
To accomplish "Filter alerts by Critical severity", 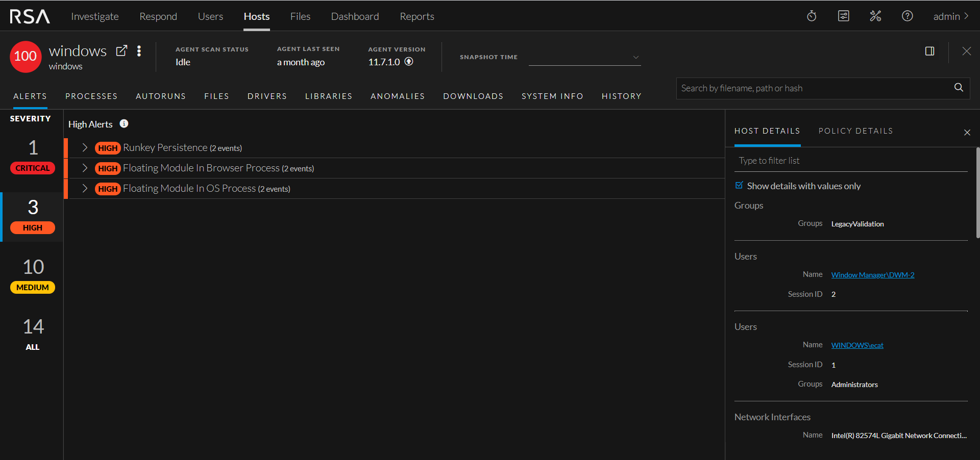I will tap(33, 156).
